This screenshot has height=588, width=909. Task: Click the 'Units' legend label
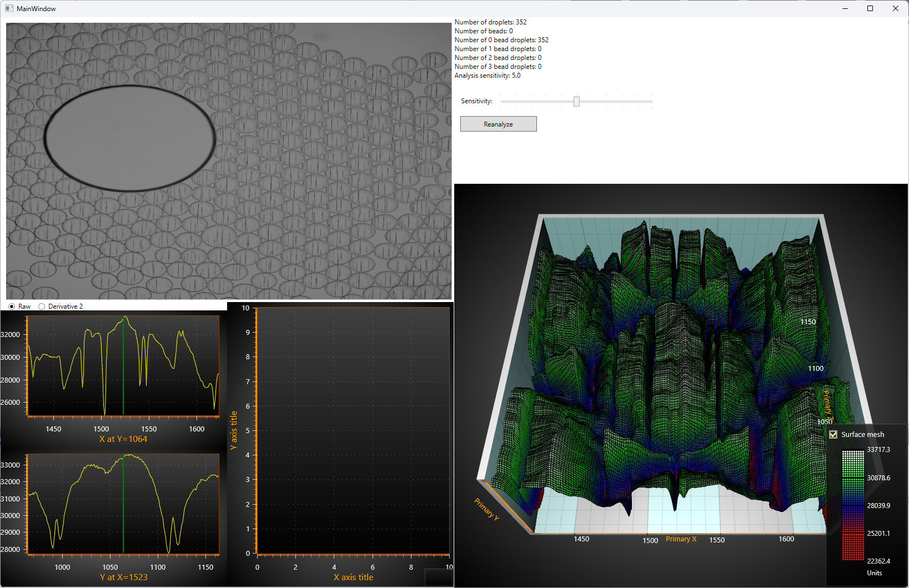click(x=875, y=573)
